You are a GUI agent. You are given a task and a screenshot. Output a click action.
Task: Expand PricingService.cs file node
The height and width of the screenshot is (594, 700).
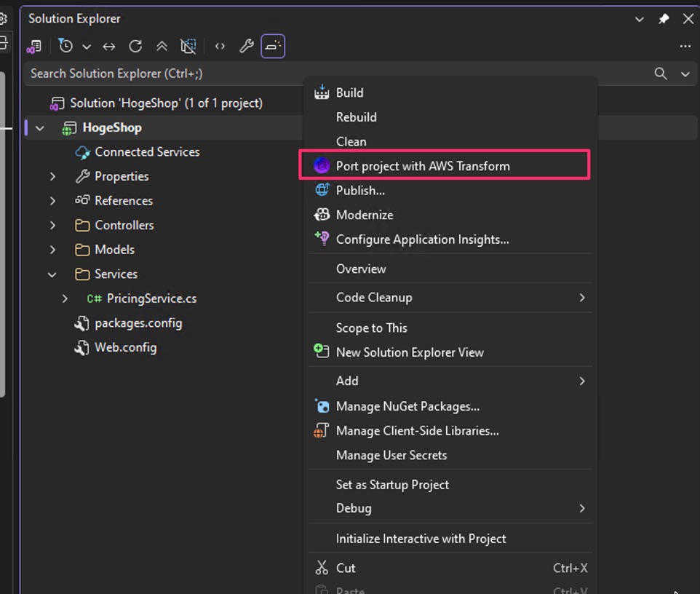[65, 298]
